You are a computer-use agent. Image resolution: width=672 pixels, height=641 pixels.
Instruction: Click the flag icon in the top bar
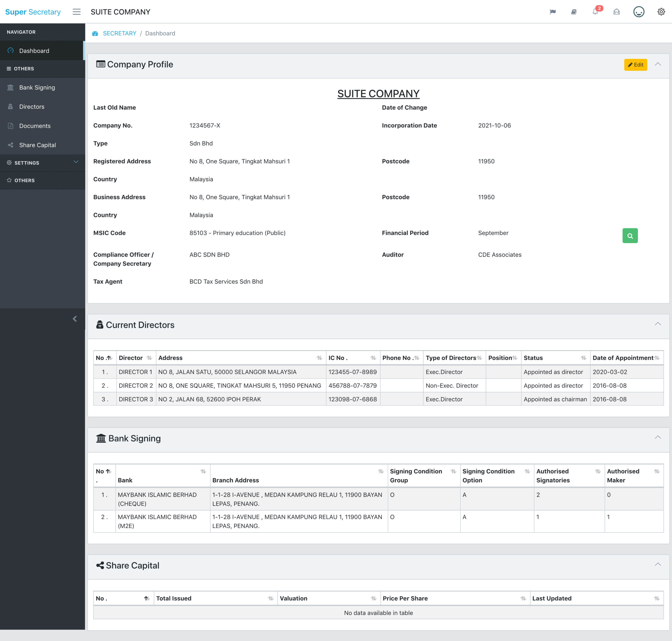(x=553, y=12)
